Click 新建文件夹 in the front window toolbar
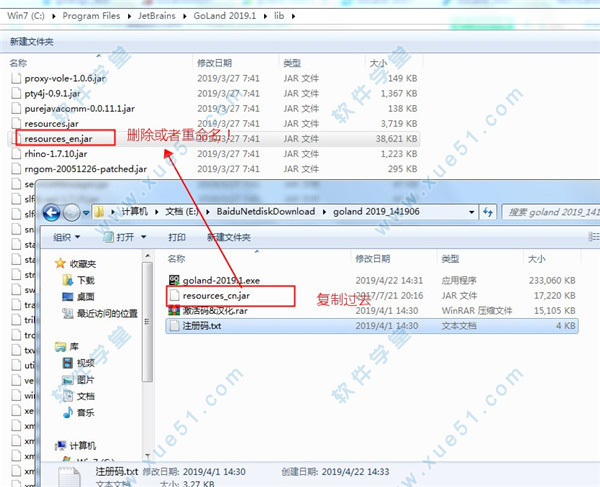Viewport: 600px width, 487px height. coord(229,237)
